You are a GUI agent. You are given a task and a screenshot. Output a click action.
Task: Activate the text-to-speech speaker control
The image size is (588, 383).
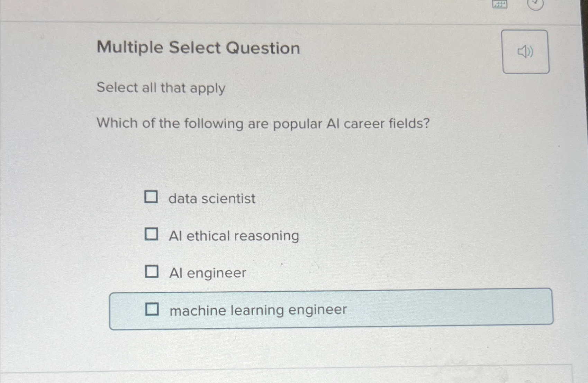coord(525,52)
